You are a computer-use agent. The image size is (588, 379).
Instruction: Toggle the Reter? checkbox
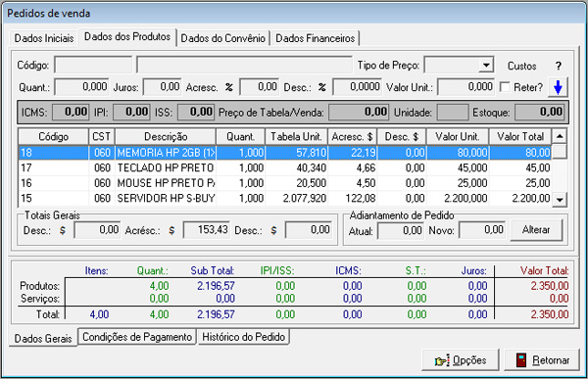pyautogui.click(x=505, y=87)
